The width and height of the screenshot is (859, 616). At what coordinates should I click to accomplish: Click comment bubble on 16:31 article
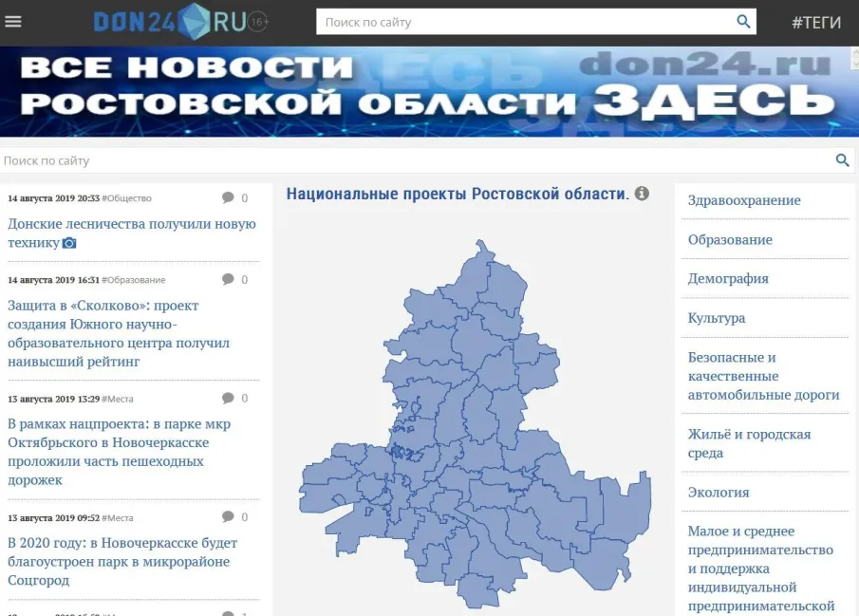pos(228,279)
